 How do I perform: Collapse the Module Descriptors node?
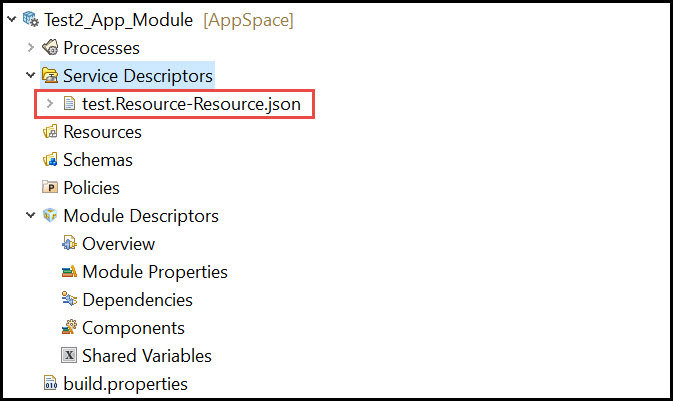[30, 215]
